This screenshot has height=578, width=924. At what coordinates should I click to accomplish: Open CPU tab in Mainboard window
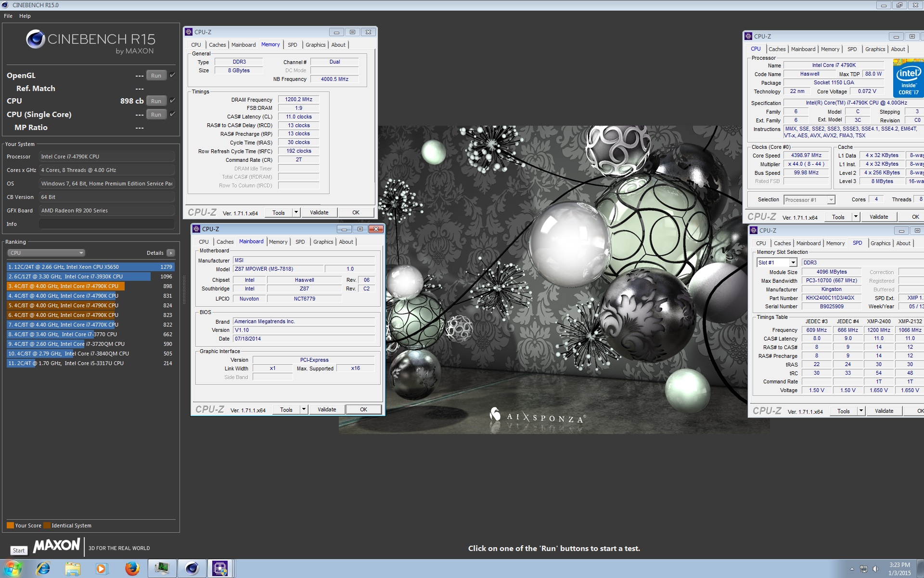click(x=204, y=242)
